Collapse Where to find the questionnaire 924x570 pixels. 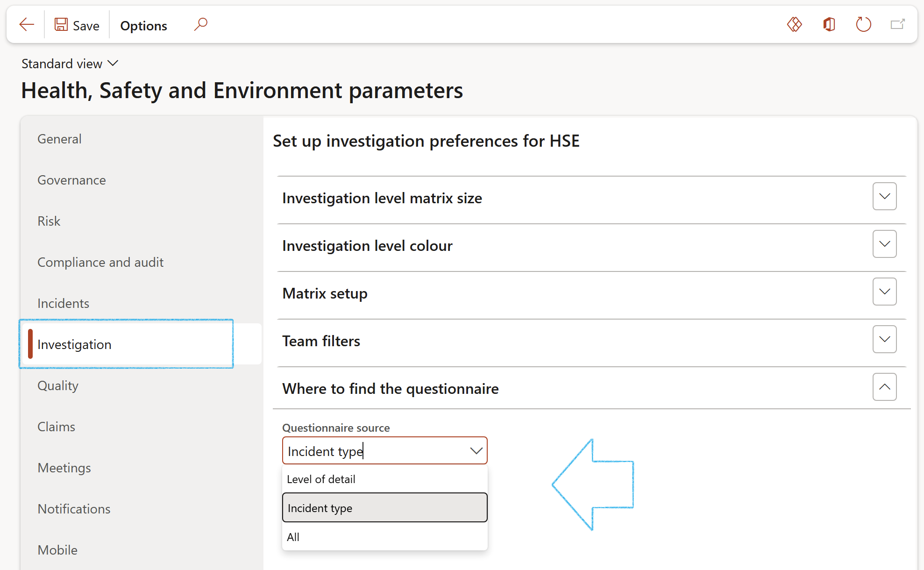click(884, 387)
